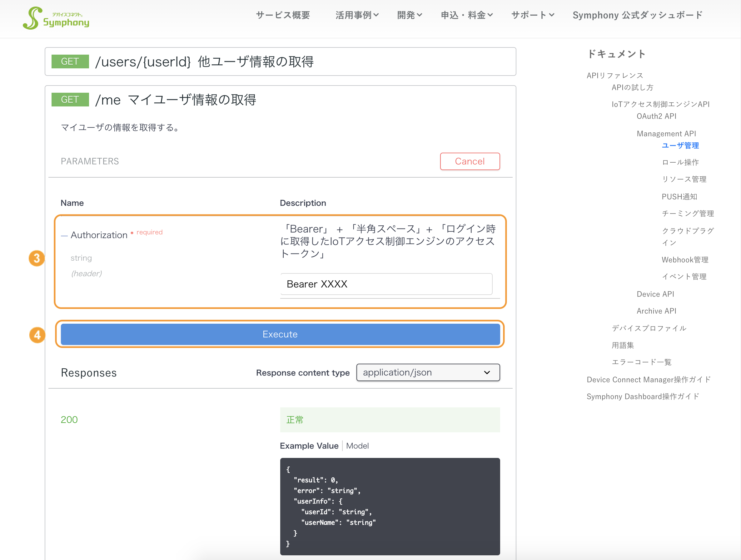Click the 200 response code text
741x560 pixels.
69,420
